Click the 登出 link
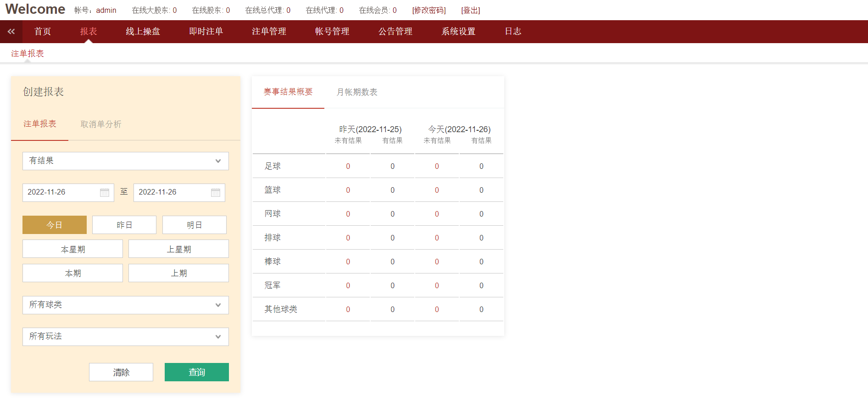Screen dimensions: 868x407 (470, 10)
